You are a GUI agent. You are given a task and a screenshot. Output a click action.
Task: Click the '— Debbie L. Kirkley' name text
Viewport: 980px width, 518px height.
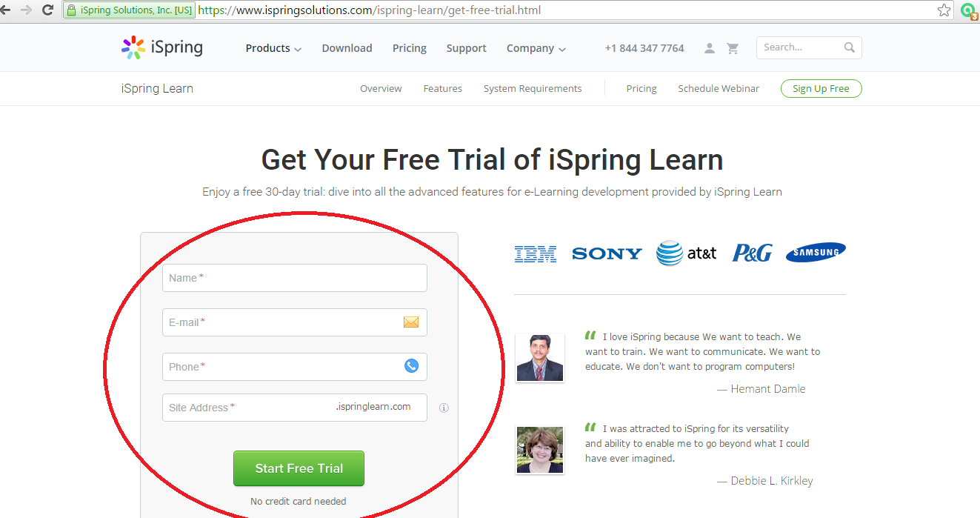click(764, 481)
